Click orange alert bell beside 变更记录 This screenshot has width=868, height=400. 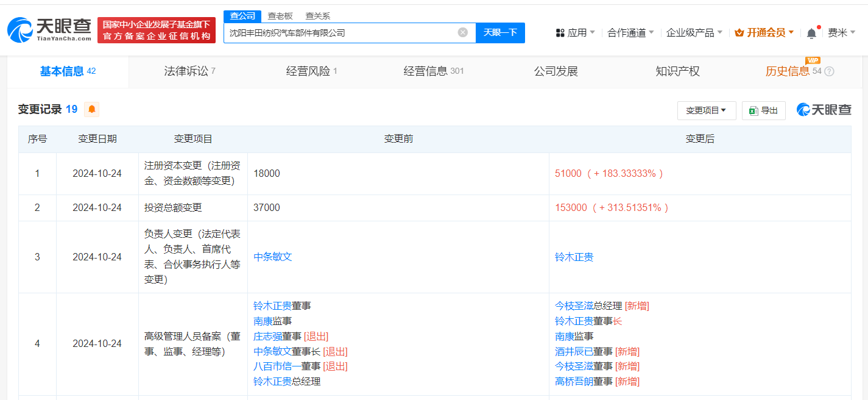point(92,109)
